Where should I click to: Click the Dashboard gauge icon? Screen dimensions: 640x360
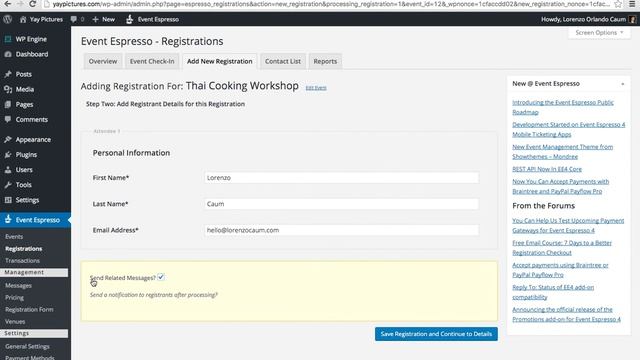click(x=8, y=54)
